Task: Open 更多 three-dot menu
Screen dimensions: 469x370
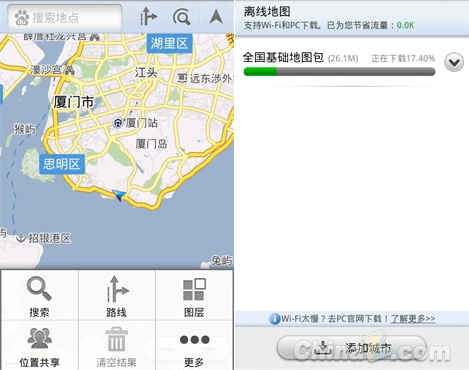Action: tap(194, 346)
